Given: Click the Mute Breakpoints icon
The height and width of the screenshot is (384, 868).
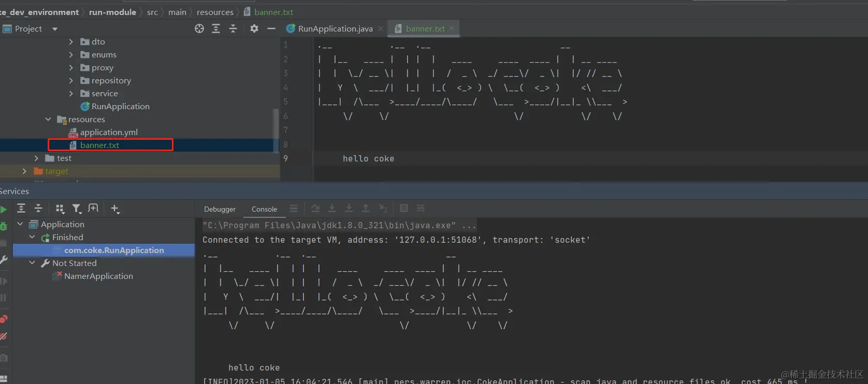Looking at the screenshot, I should point(4,336).
